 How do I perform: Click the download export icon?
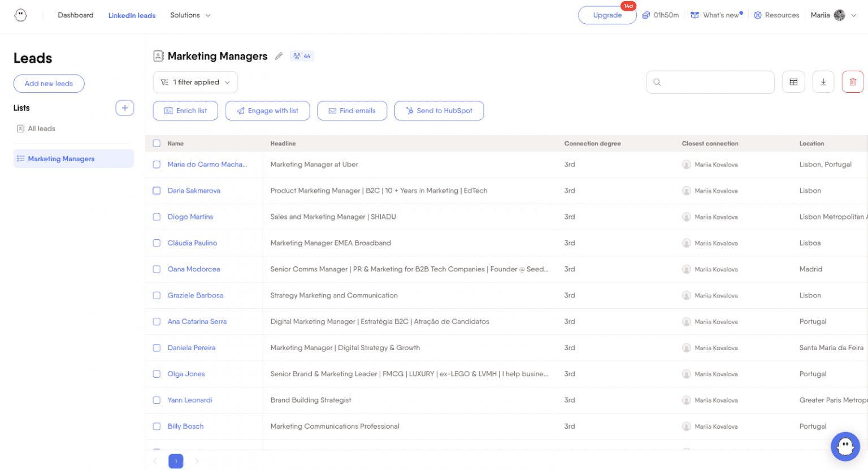point(823,82)
